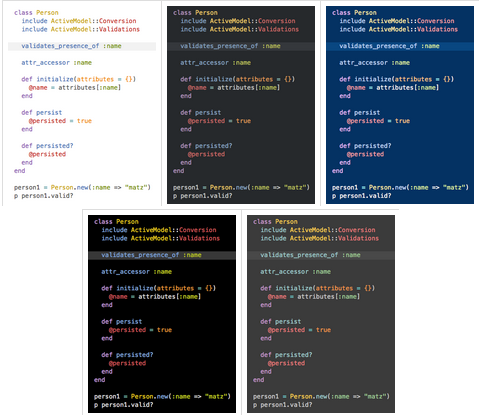Image resolution: width=483 pixels, height=420 pixels.
Task: Click 'class Person' in the white theme preview
Action: pos(36,13)
